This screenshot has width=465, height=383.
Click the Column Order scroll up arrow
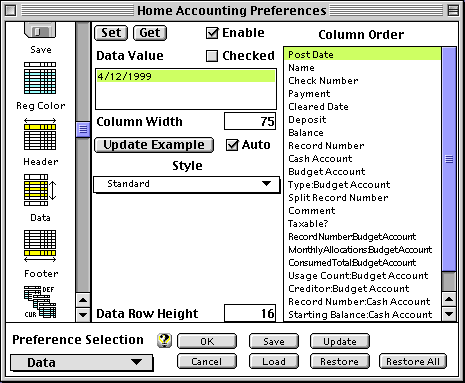pos(449,299)
